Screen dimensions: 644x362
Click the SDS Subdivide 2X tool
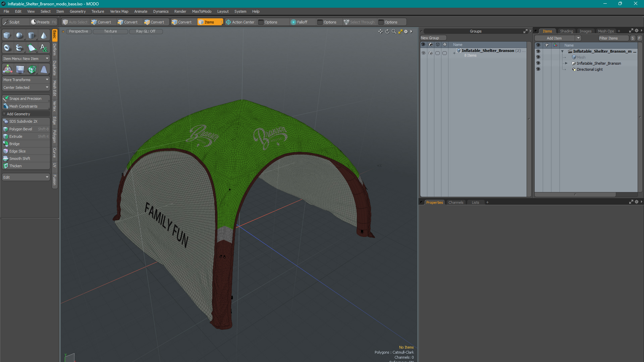click(x=26, y=121)
